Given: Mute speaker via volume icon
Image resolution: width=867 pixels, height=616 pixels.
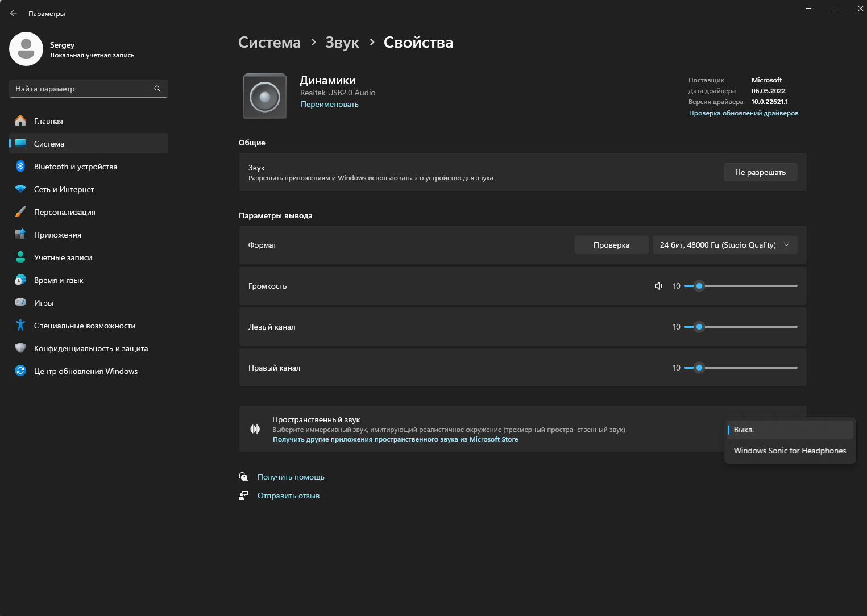Looking at the screenshot, I should (x=658, y=286).
